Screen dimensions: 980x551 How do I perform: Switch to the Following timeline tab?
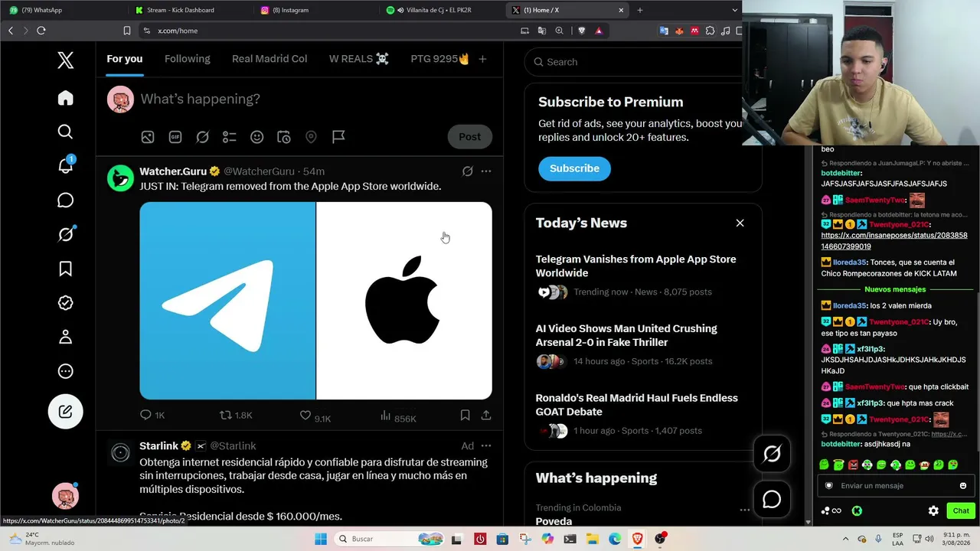point(188,59)
